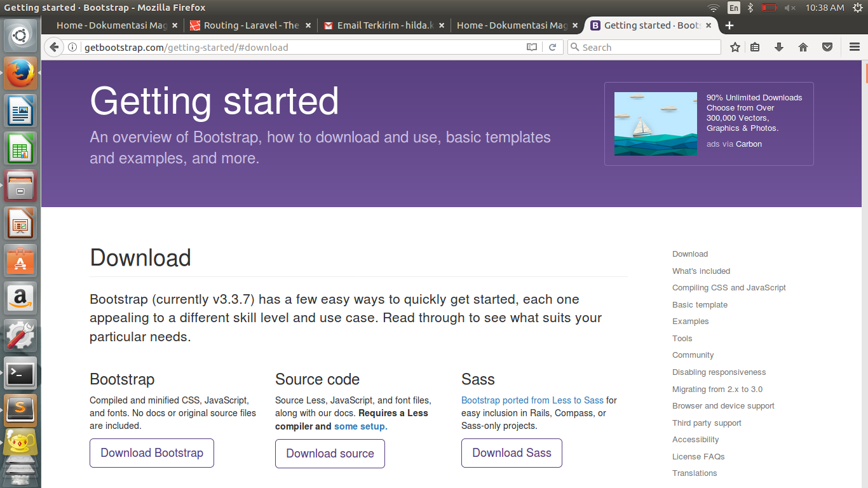This screenshot has width=868, height=488.
Task: Click the Wi-Fi network indicator icon
Action: [714, 8]
